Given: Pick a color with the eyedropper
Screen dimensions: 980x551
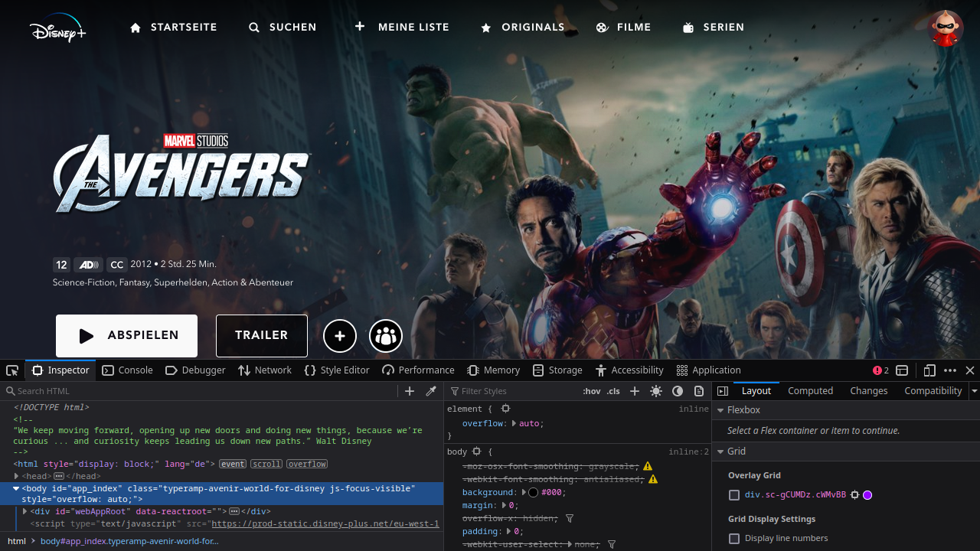Looking at the screenshot, I should (x=431, y=391).
